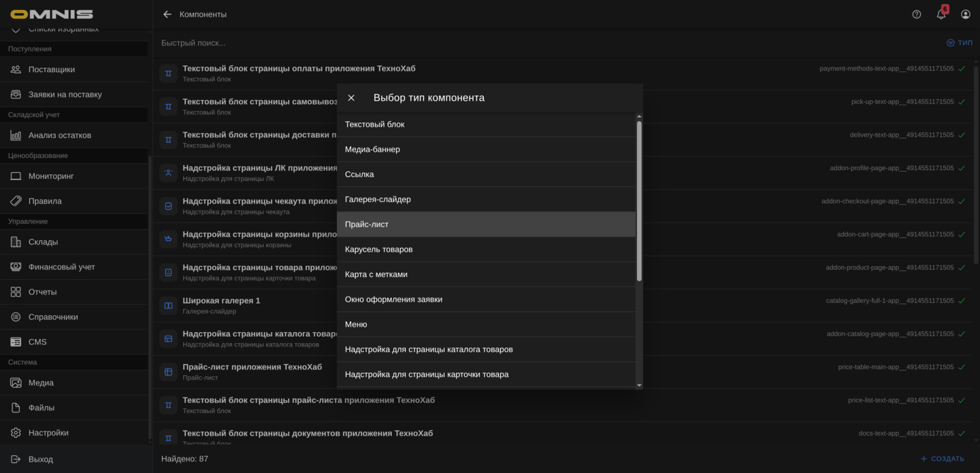Click the notification bell icon
Screen dimensions: 980x473
941,14
